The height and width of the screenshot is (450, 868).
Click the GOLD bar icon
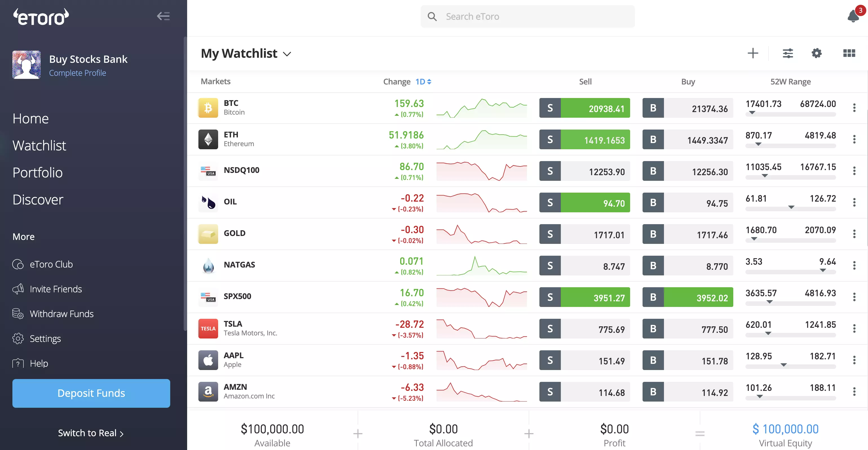click(x=208, y=234)
